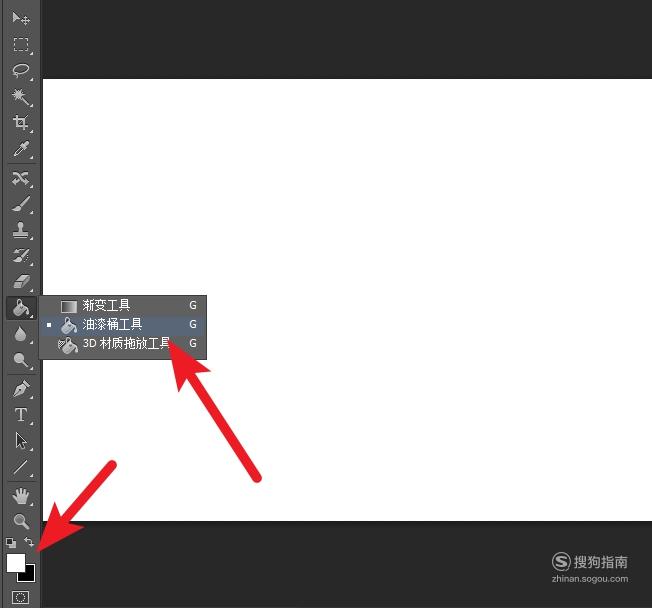This screenshot has width=652, height=608.
Task: Select the Patch healing tool
Action: coord(21,178)
